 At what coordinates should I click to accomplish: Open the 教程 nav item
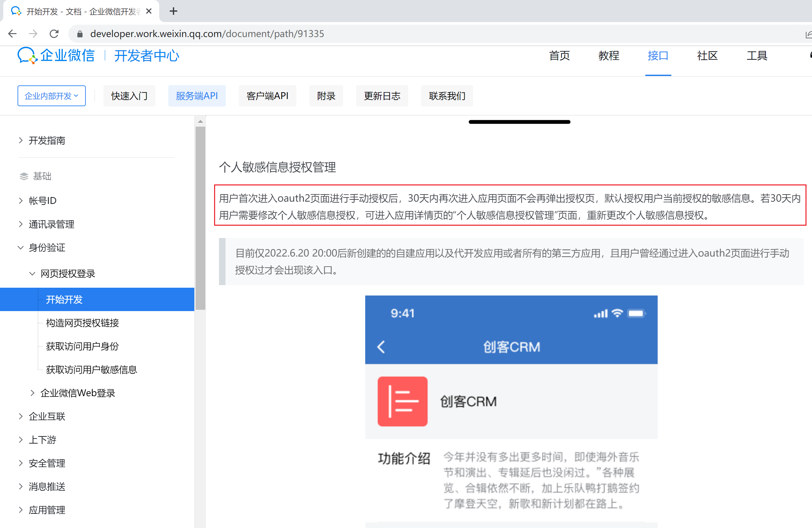[x=609, y=56]
